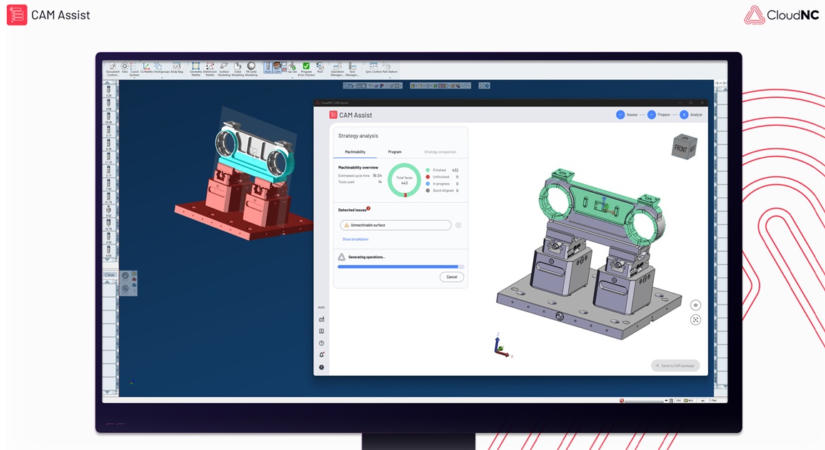The width and height of the screenshot is (825, 450).
Task: Click the clock icon in CAM Assist sidebar
Action: coord(321,343)
